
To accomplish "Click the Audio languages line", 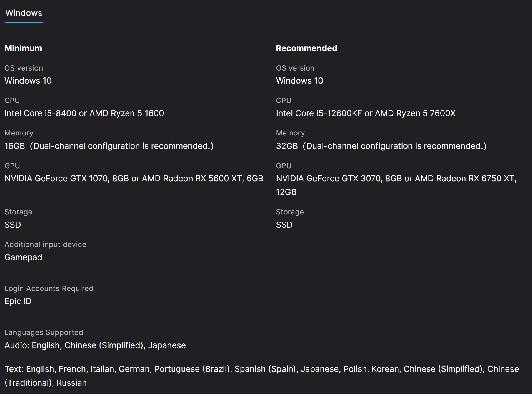I will [x=95, y=345].
